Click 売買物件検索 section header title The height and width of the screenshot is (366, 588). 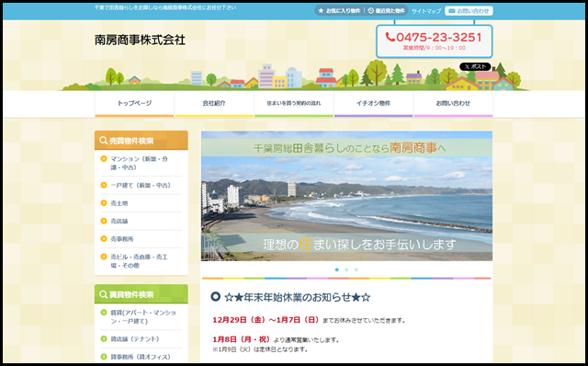pos(131,141)
